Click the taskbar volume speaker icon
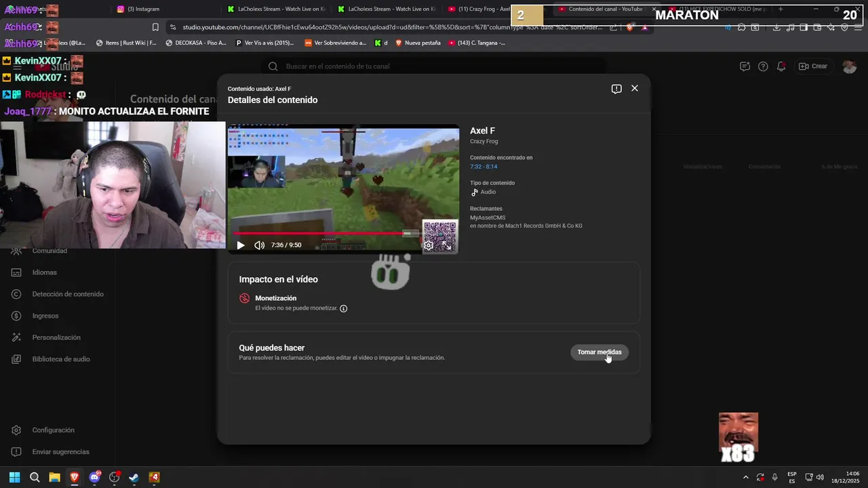The image size is (868, 488). pos(821,477)
